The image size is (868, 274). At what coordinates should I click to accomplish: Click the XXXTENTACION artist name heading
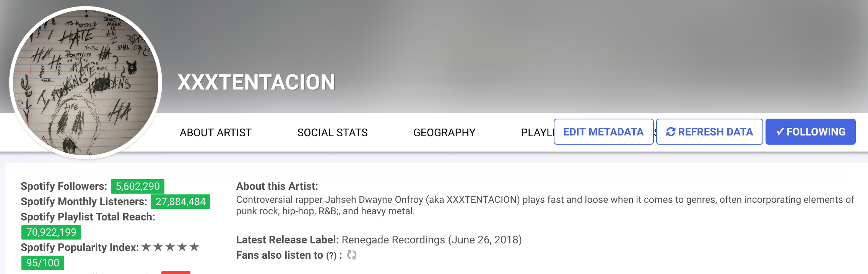click(x=256, y=82)
